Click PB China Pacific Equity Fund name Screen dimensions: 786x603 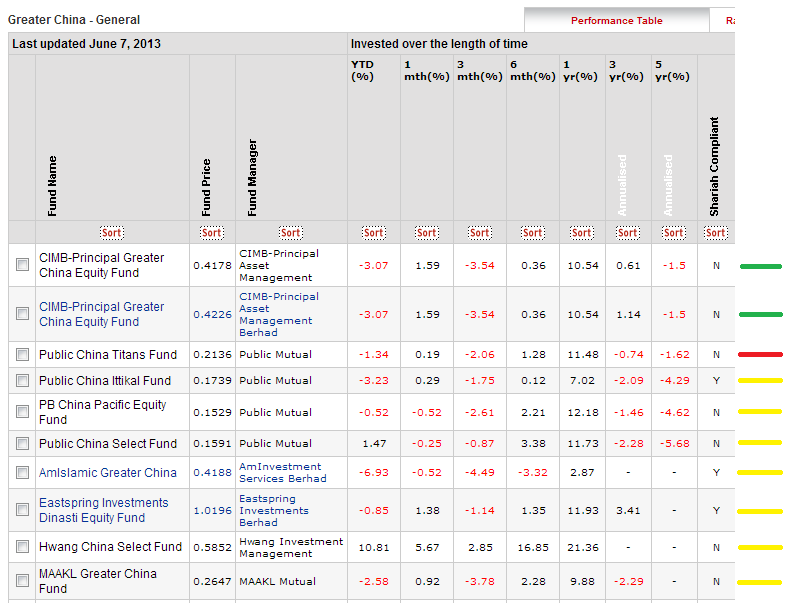click(102, 412)
